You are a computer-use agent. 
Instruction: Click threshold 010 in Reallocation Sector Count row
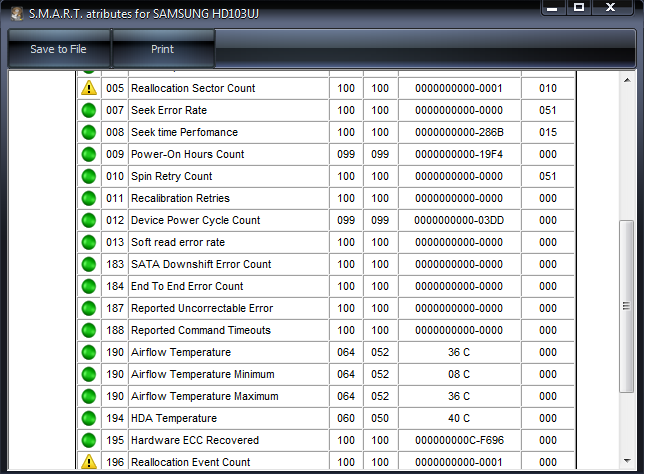coord(548,88)
